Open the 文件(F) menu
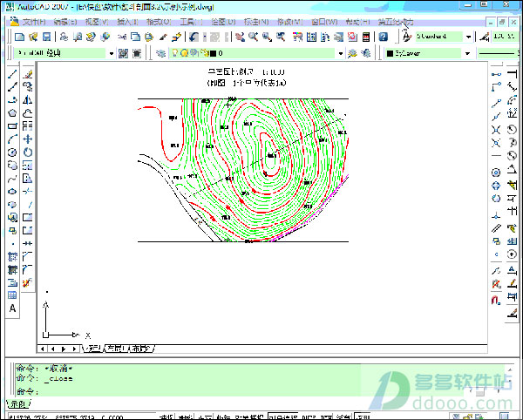Viewport: 523px width, 420px height. tap(34, 22)
